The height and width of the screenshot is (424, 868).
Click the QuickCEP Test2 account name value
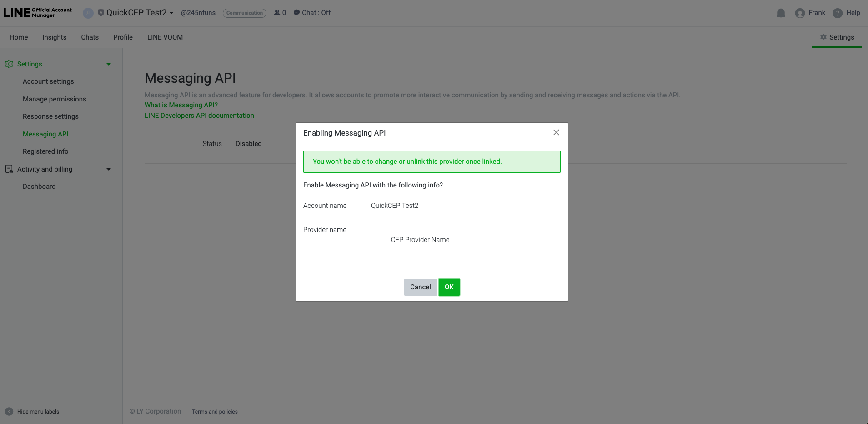coord(395,206)
